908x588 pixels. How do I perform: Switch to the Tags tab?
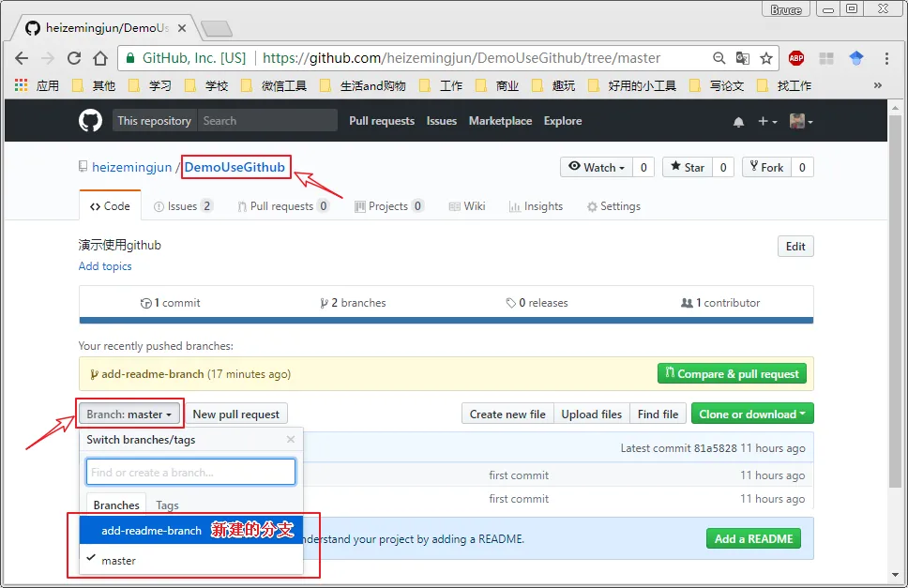tap(167, 505)
